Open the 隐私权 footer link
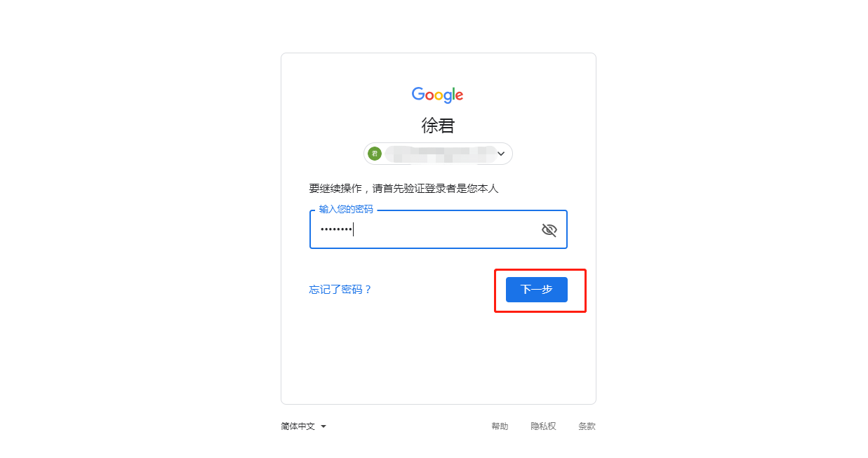 (543, 426)
